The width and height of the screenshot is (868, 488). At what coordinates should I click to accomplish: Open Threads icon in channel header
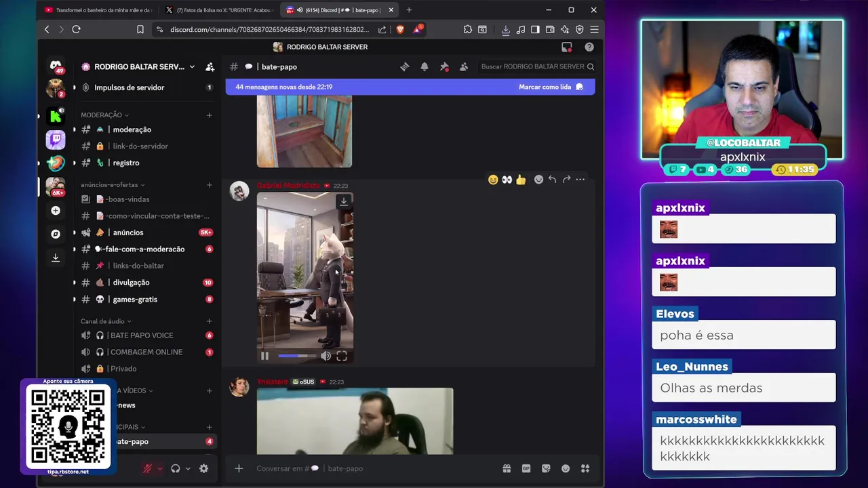point(404,66)
